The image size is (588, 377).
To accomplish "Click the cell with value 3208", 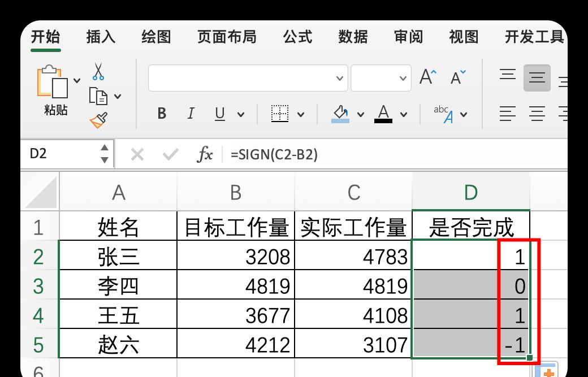I will coord(236,256).
